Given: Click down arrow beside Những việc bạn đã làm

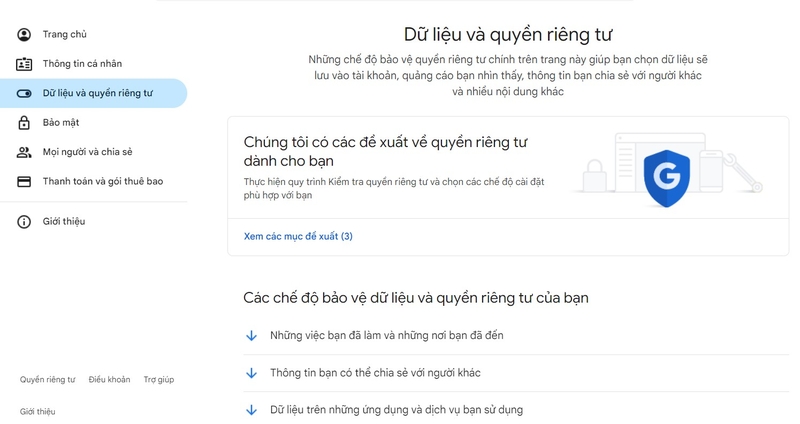Looking at the screenshot, I should click(x=252, y=336).
